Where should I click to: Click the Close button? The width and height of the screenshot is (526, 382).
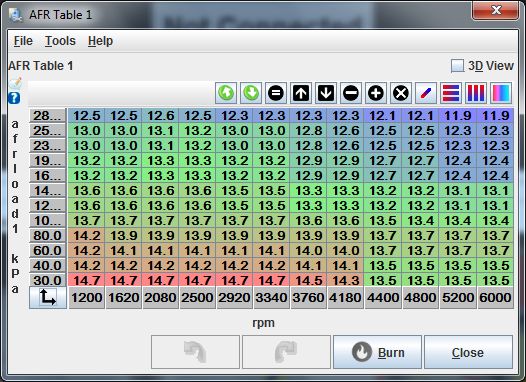[468, 352]
